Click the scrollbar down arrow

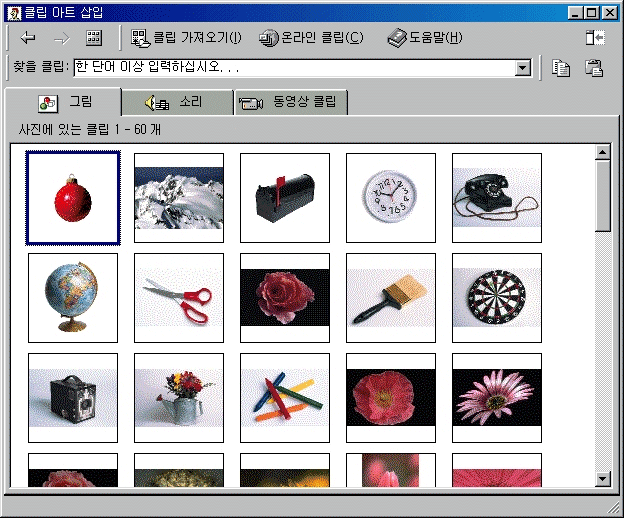click(x=603, y=479)
